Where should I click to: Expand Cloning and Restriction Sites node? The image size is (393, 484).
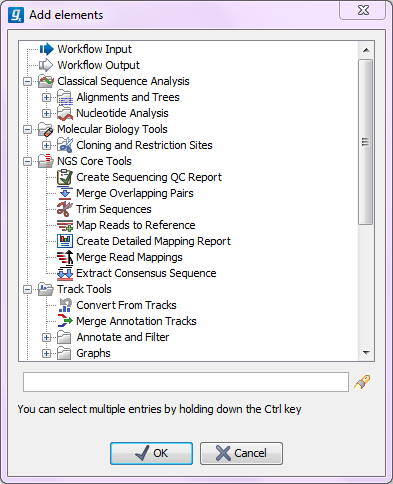(x=47, y=145)
